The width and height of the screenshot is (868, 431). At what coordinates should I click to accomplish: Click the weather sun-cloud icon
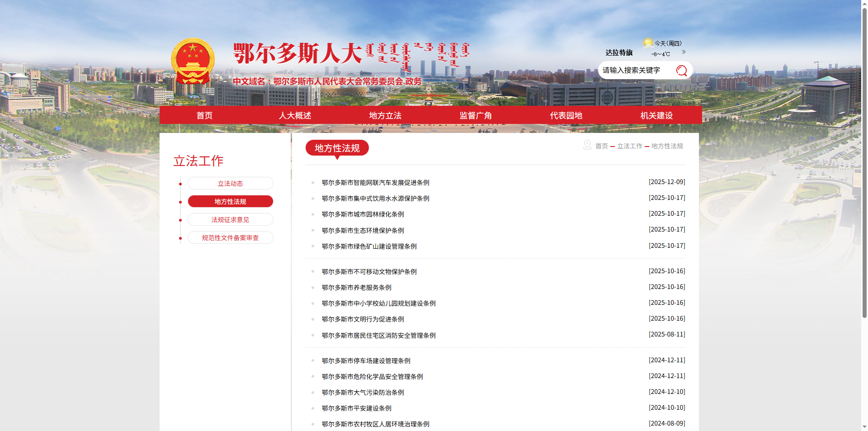(647, 43)
